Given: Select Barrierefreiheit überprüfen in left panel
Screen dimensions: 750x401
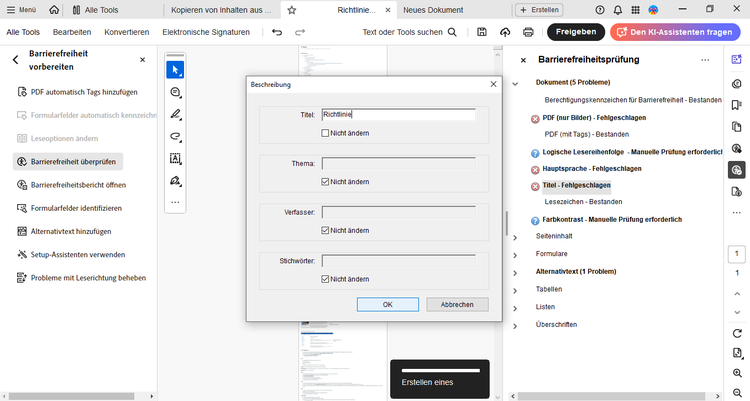Looking at the screenshot, I should pos(68,162).
